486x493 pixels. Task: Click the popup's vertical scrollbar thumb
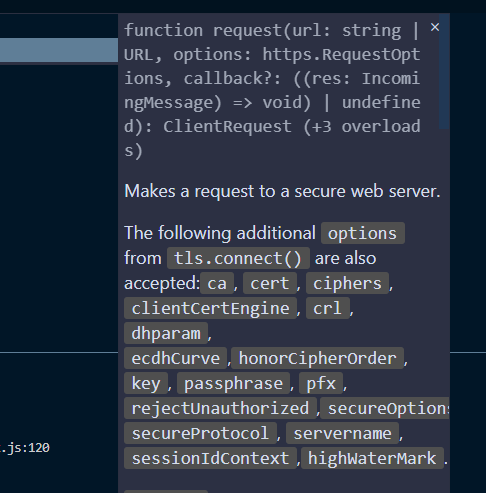(x=444, y=71)
